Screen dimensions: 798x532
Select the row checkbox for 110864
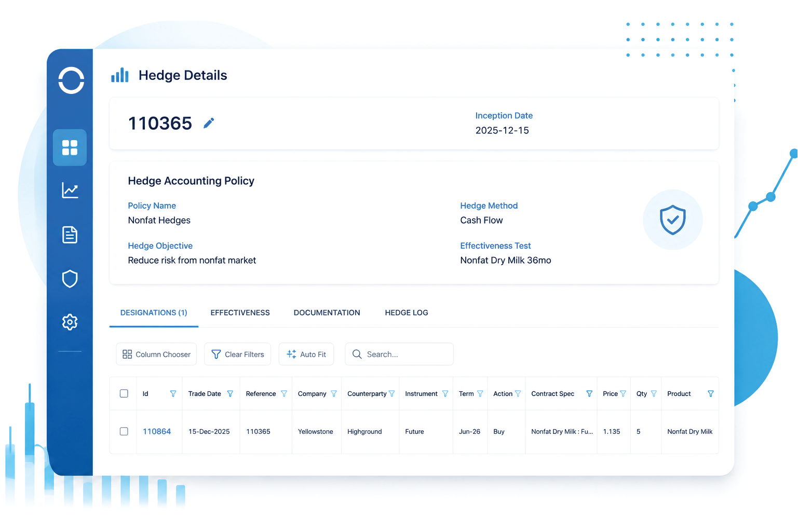[124, 431]
